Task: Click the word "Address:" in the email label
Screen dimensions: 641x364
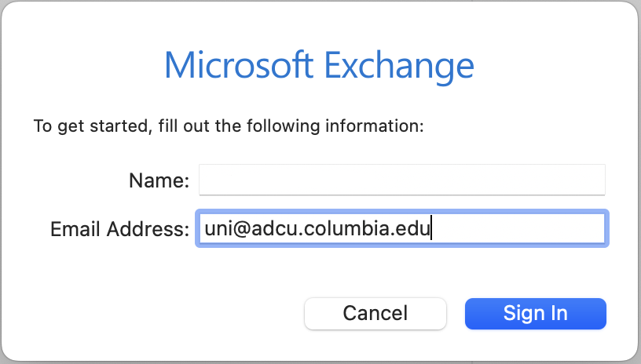Action: pyautogui.click(x=148, y=229)
